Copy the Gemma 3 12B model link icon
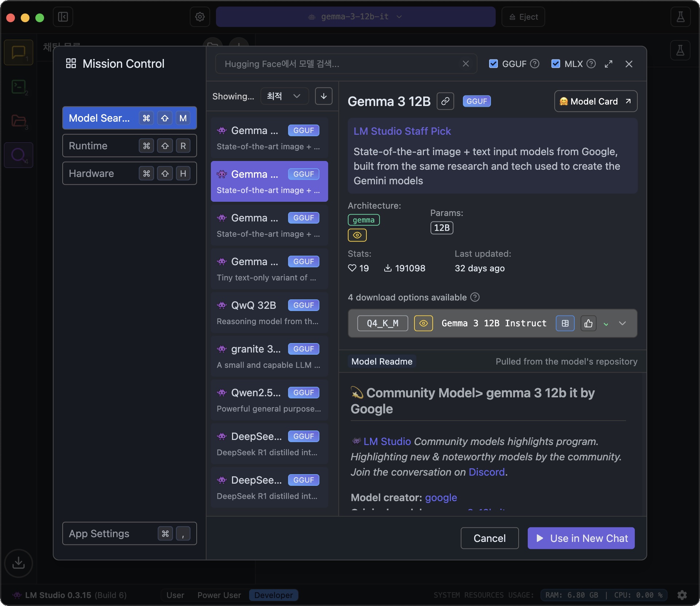The height and width of the screenshot is (606, 700). (445, 101)
